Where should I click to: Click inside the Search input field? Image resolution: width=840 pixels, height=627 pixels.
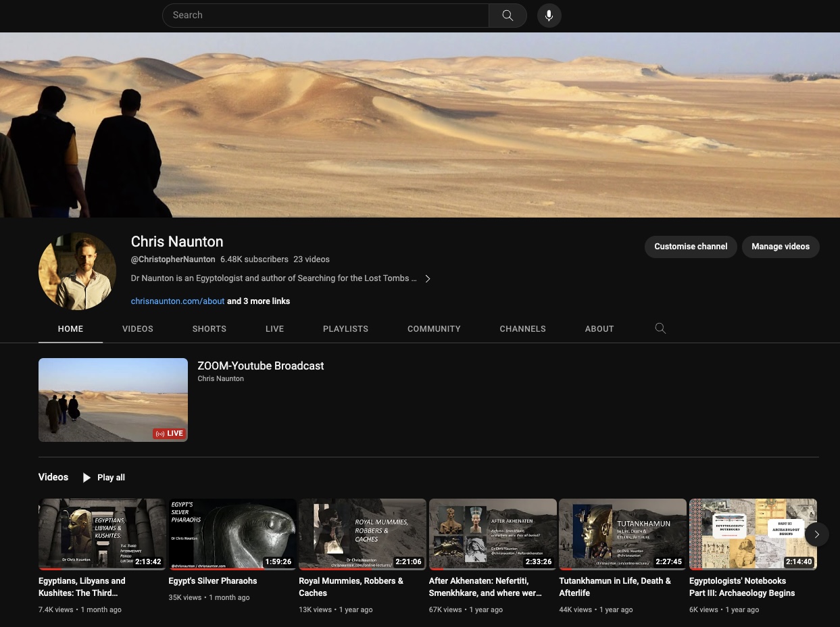pyautogui.click(x=324, y=16)
